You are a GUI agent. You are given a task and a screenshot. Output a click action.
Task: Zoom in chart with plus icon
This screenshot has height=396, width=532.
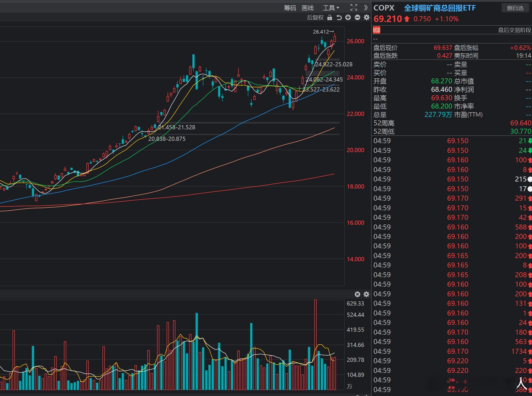(x=348, y=18)
